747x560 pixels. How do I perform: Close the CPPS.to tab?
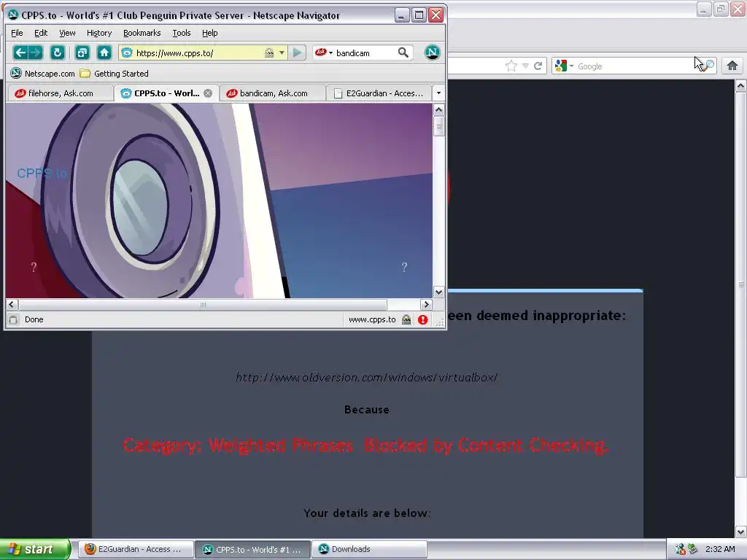[208, 93]
